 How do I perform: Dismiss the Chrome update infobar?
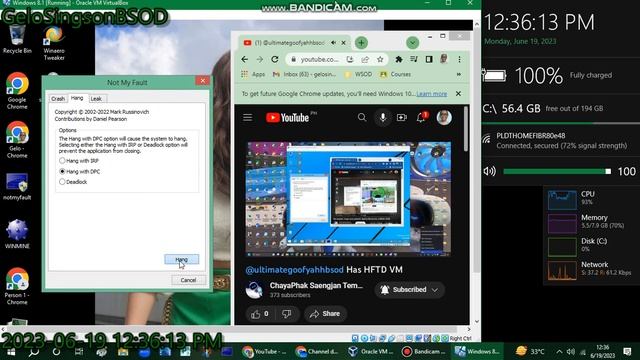click(x=458, y=94)
